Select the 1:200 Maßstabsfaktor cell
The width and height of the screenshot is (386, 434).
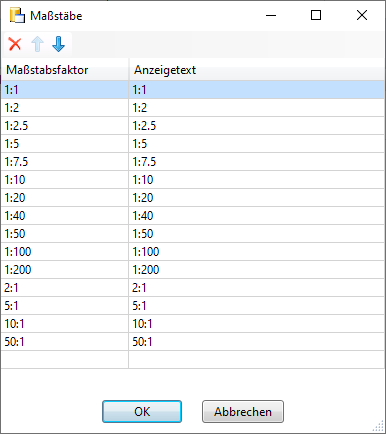click(x=65, y=270)
